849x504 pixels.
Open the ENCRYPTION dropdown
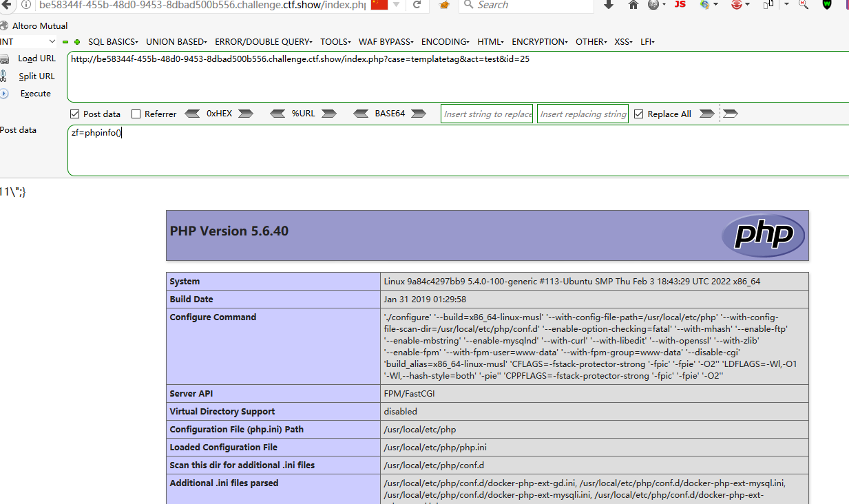(x=538, y=41)
